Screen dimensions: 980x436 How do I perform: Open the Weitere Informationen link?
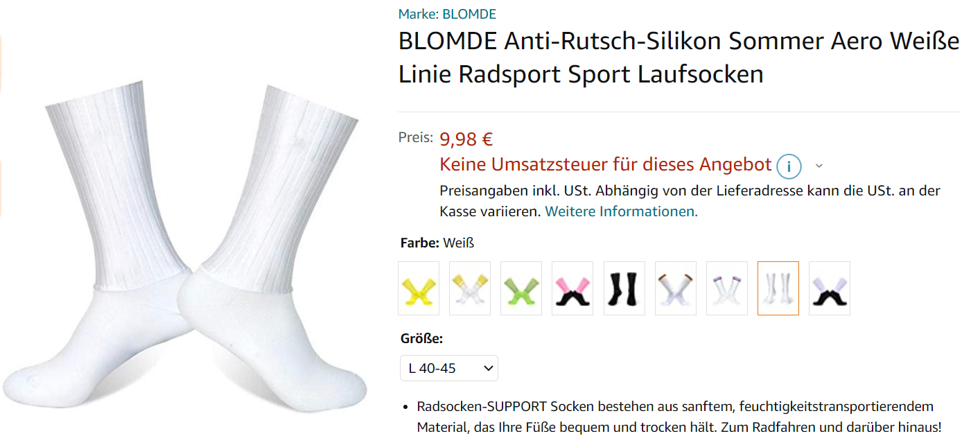622,211
